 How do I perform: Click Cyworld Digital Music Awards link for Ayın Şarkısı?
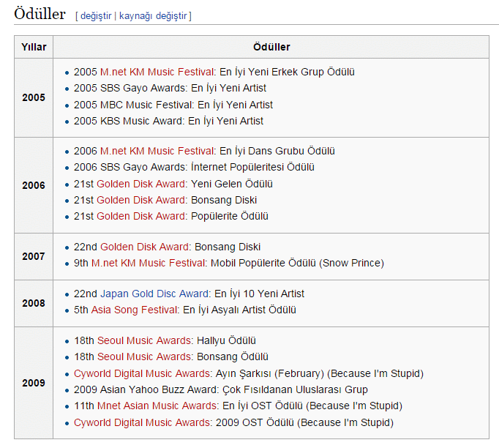(x=143, y=373)
